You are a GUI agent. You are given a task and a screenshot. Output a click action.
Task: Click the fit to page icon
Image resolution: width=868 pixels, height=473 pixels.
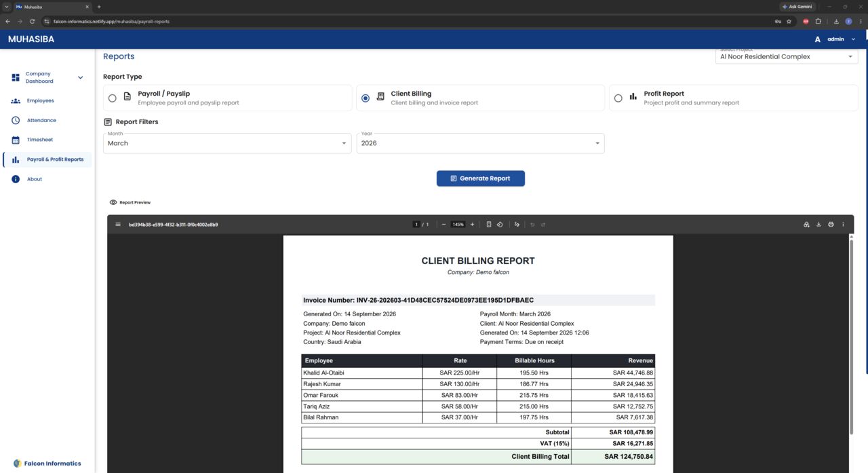click(x=489, y=225)
